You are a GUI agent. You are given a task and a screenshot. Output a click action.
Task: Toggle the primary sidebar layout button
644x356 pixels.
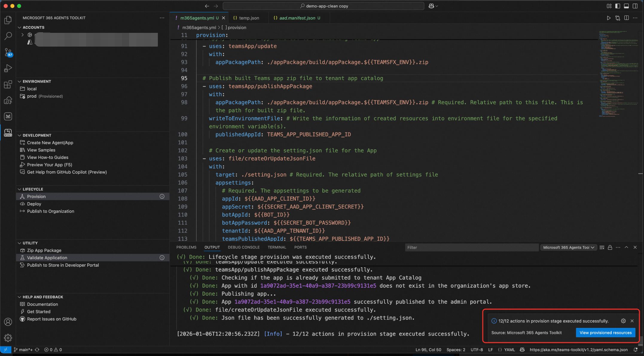[618, 6]
